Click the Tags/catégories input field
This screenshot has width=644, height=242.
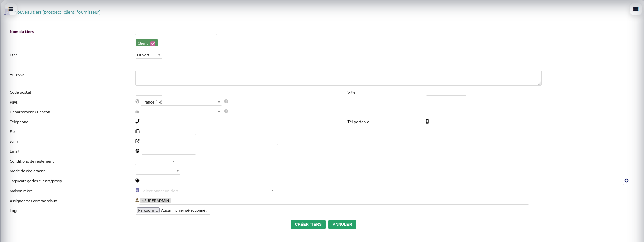coord(382,181)
